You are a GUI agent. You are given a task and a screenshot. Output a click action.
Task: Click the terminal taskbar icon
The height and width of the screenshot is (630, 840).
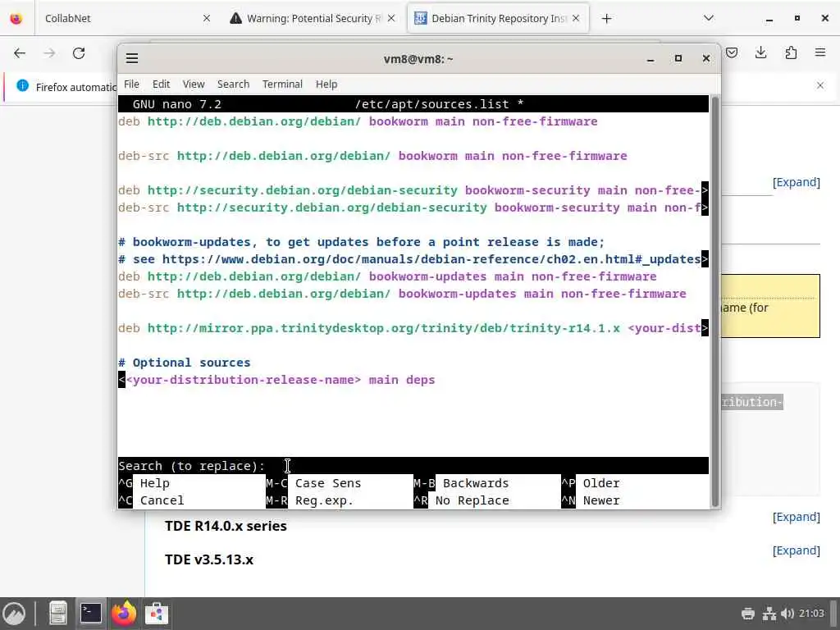[91, 614]
